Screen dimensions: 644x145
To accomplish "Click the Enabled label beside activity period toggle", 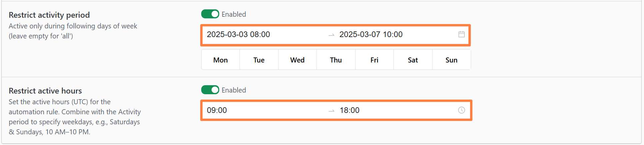I will pyautogui.click(x=234, y=14).
